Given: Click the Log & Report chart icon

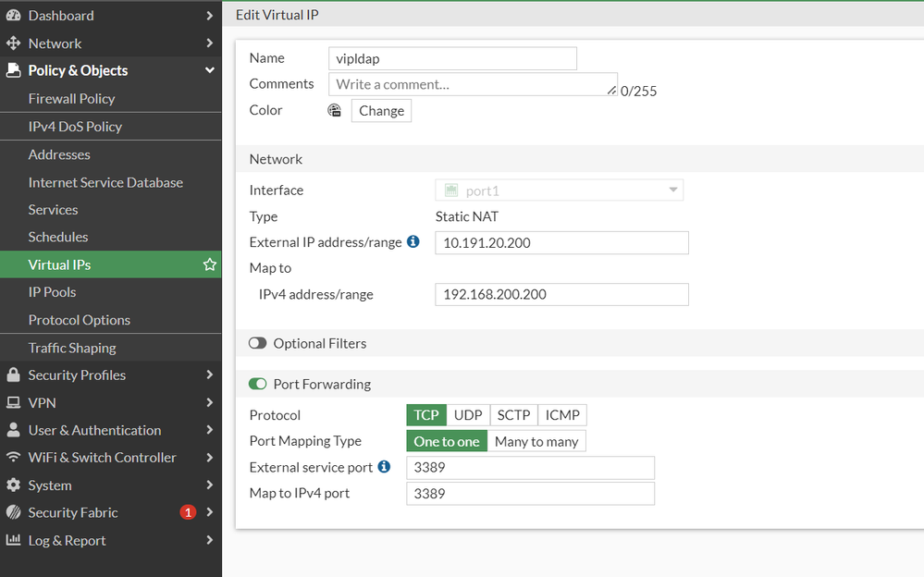Looking at the screenshot, I should (x=13, y=541).
